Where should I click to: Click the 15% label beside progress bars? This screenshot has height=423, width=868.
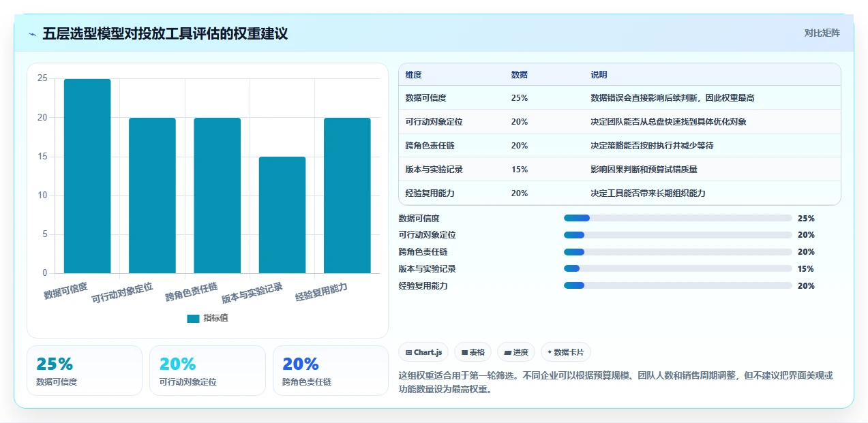point(806,269)
